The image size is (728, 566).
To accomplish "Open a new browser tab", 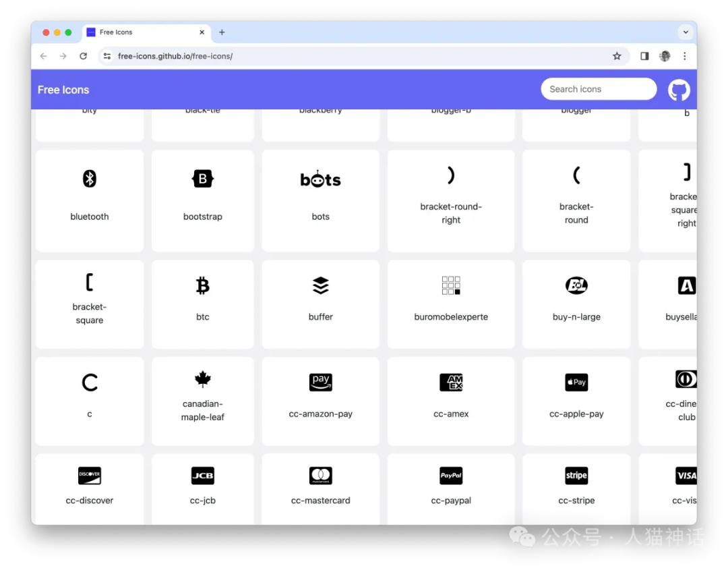I will click(222, 32).
